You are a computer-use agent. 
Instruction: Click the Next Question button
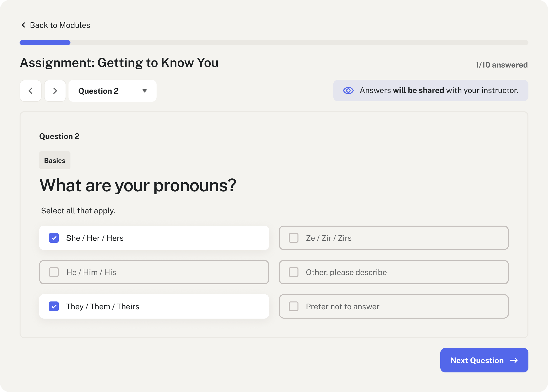click(484, 360)
